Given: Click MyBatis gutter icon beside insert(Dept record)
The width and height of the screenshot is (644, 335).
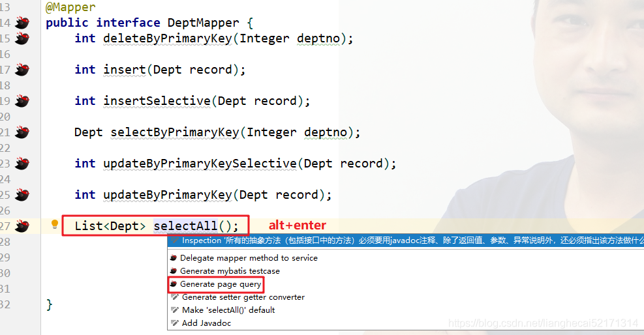Looking at the screenshot, I should pos(22,70).
